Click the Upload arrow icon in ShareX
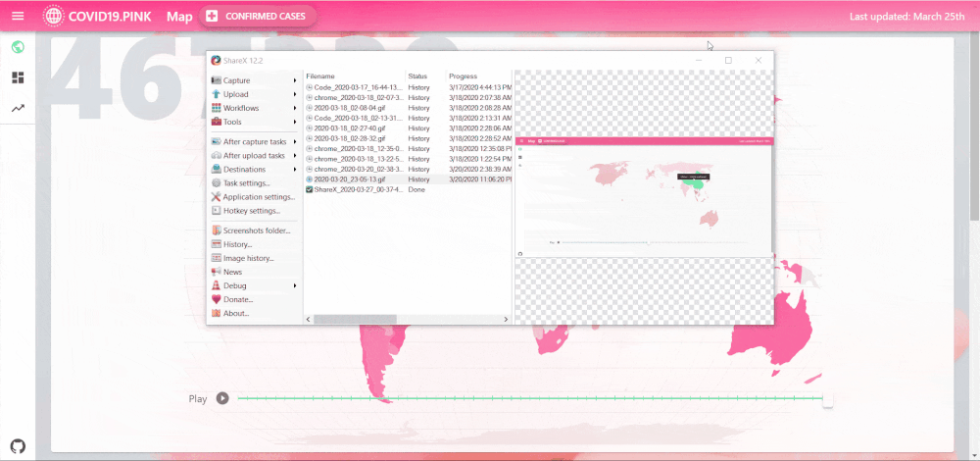Viewport: 980px width, 461px height. (x=217, y=94)
